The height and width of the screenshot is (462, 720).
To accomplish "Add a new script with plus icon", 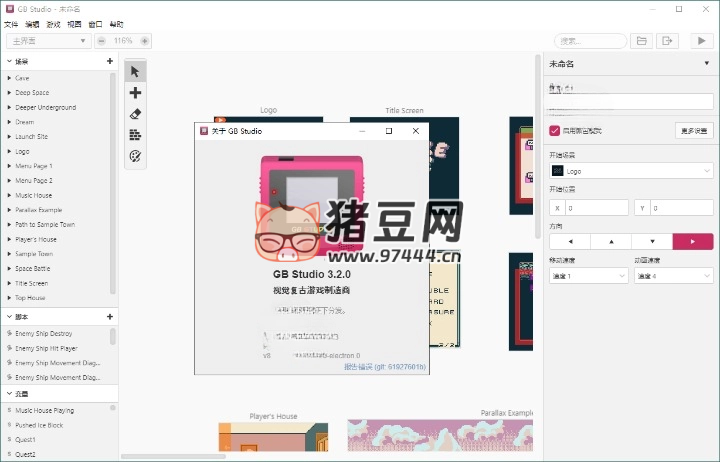I will 110,316.
